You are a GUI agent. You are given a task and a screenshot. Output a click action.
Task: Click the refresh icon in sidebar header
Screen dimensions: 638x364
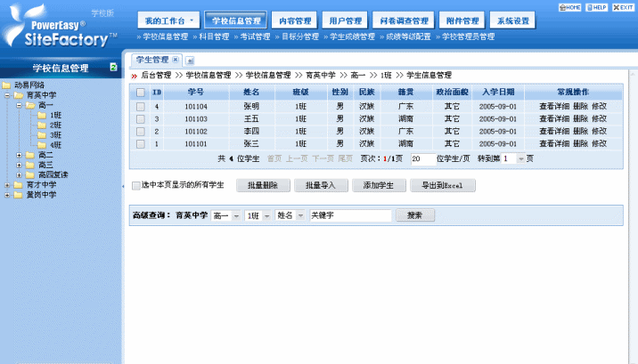click(113, 68)
